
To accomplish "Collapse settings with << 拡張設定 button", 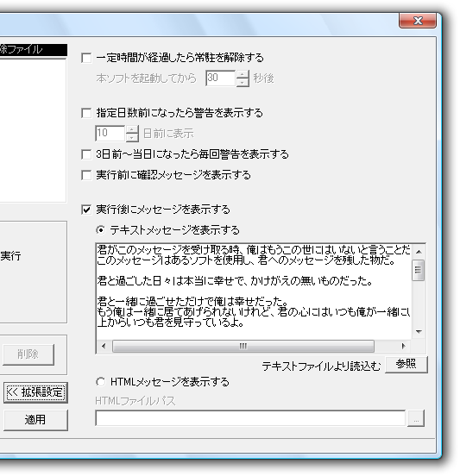I will tap(35, 392).
